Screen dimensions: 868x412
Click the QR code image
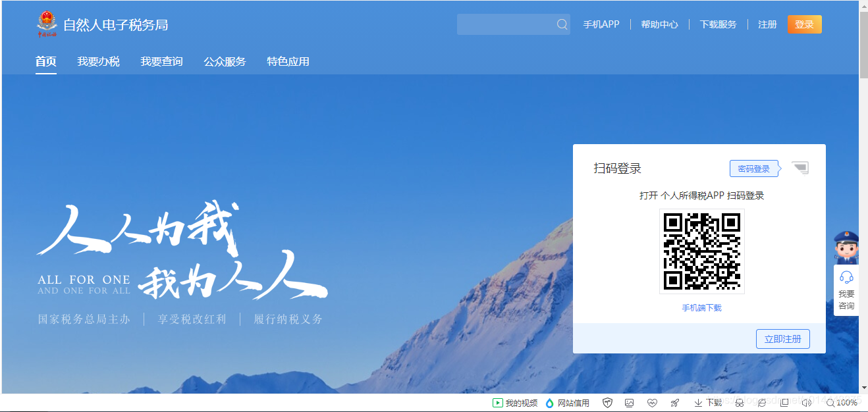(702, 251)
